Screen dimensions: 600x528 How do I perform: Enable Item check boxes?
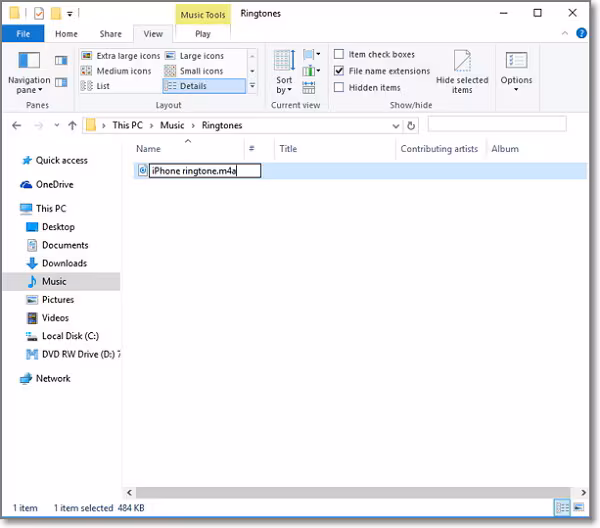(x=339, y=54)
